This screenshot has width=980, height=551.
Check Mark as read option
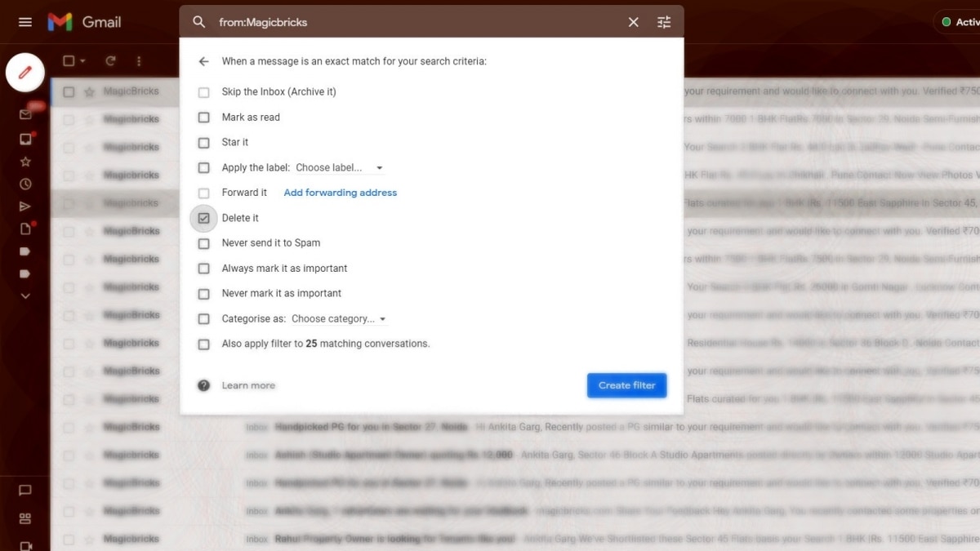click(204, 118)
